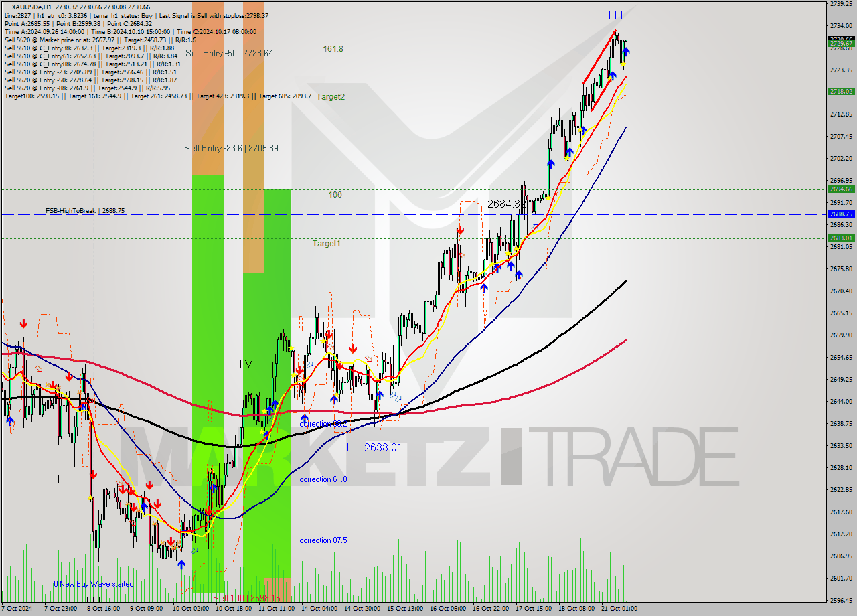Image resolution: width=857 pixels, height=616 pixels.
Task: Click the '17 Oct 15:00' time label
Action: click(x=534, y=609)
